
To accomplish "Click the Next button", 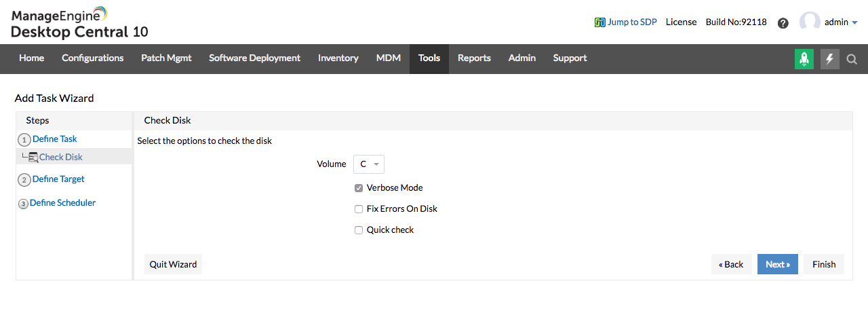I will click(778, 264).
